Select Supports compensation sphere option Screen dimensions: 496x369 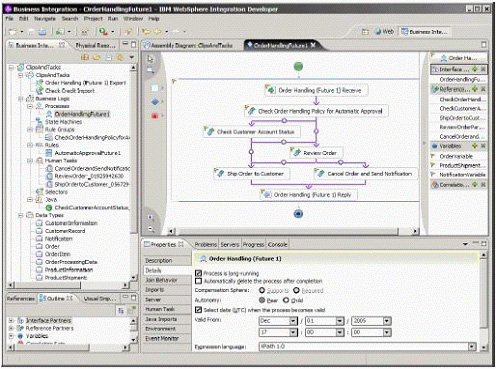(x=262, y=290)
